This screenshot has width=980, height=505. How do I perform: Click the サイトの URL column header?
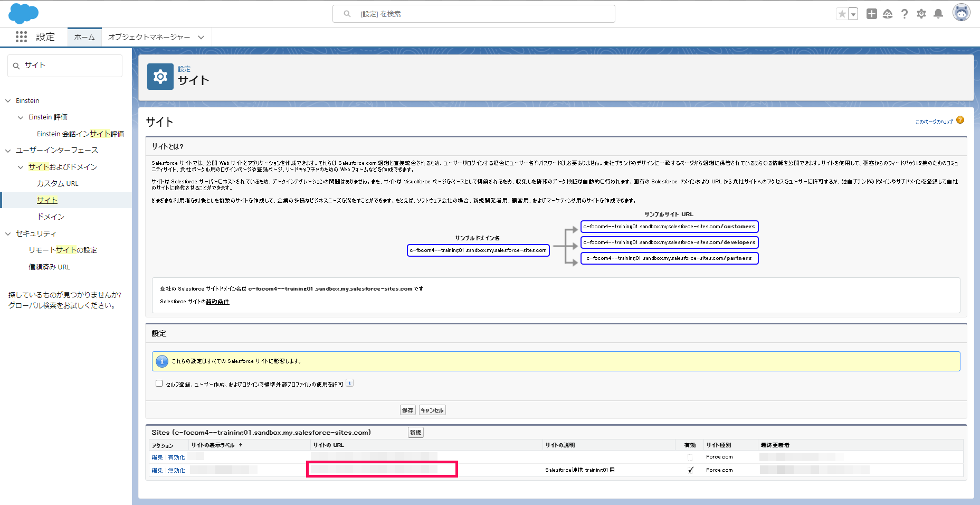coord(328,445)
